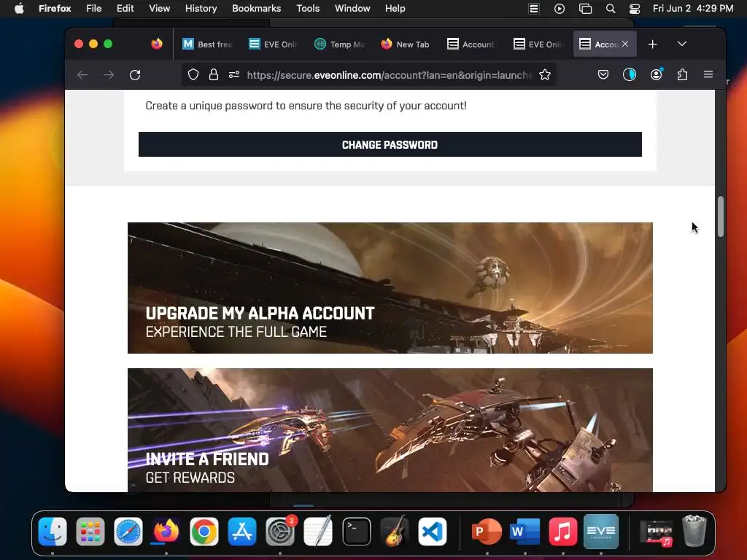
Task: Open GarageBand from the Dock
Action: (395, 532)
